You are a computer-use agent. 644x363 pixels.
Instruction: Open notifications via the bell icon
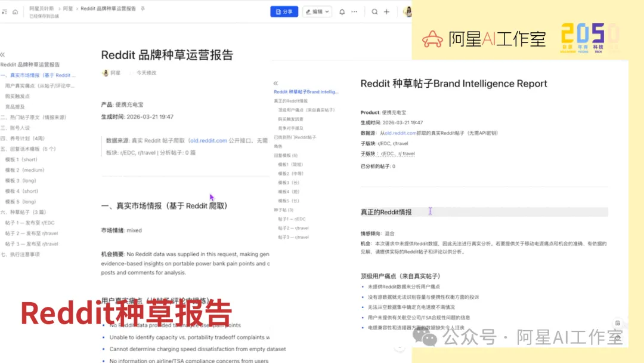pyautogui.click(x=342, y=12)
